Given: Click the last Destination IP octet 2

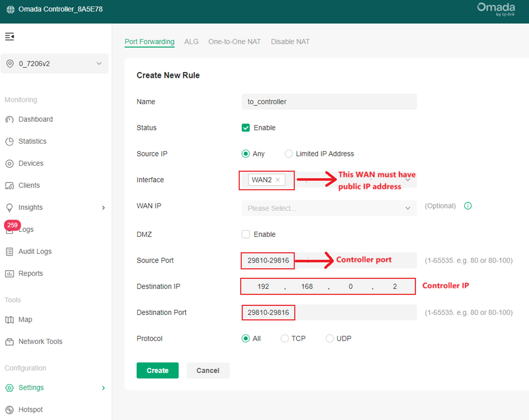Looking at the screenshot, I should [x=395, y=287].
